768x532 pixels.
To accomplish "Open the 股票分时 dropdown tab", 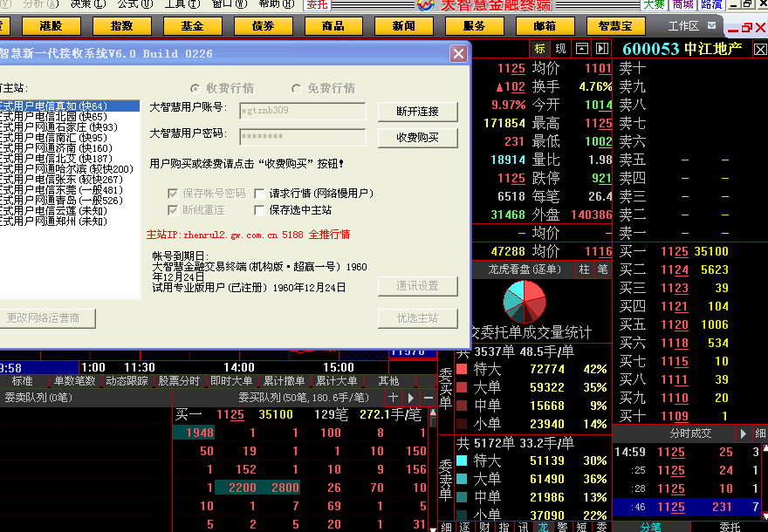I will click(x=179, y=381).
